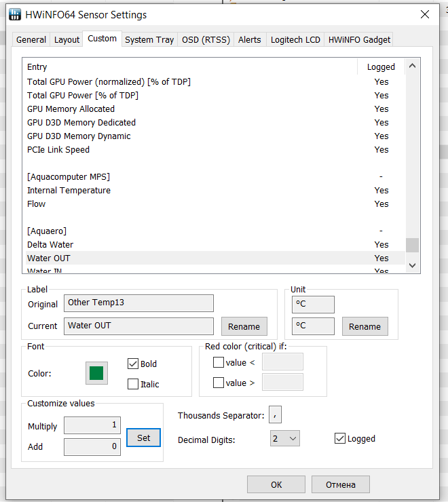This screenshot has height=502, width=448.
Task: Click the 'value >' threshold field
Action: pos(282,382)
